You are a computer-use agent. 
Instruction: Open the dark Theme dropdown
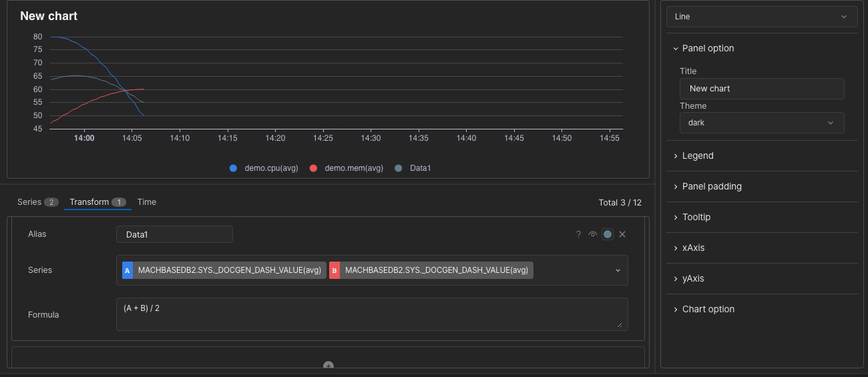pos(762,123)
